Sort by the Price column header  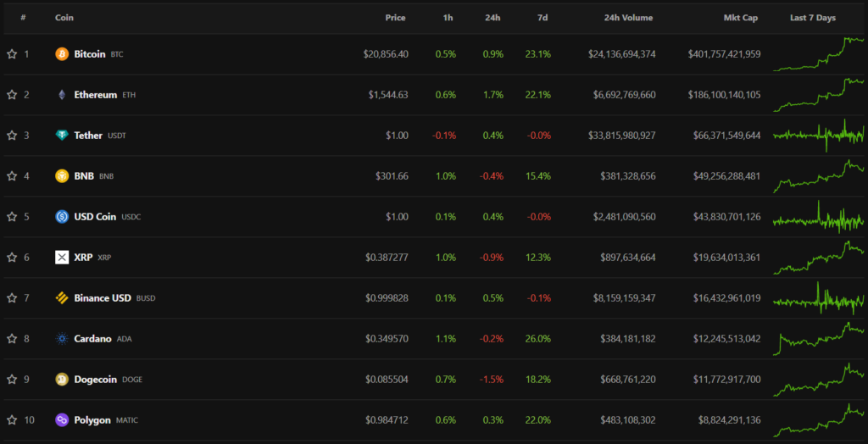pyautogui.click(x=395, y=18)
